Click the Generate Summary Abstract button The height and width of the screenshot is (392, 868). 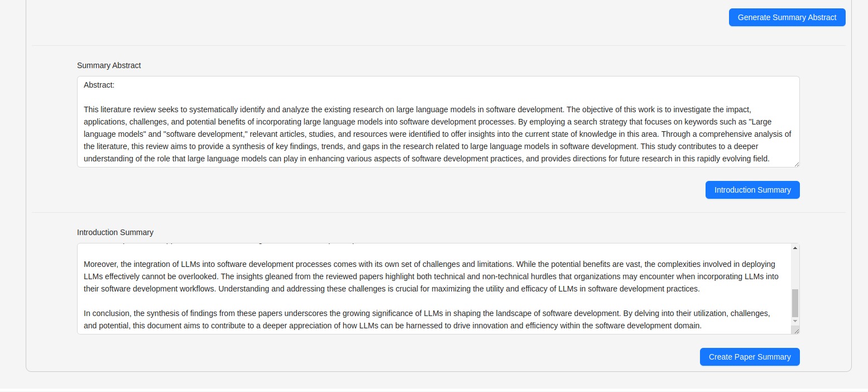pyautogui.click(x=787, y=17)
